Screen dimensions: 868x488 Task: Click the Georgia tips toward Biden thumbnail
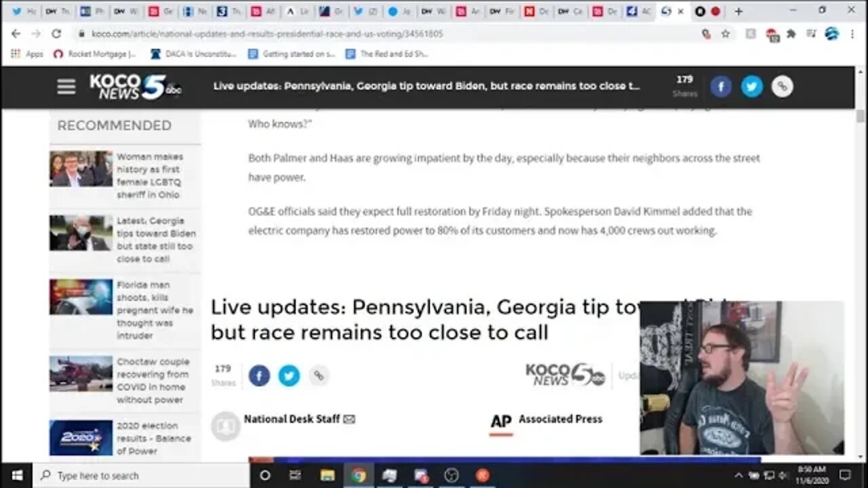point(81,233)
